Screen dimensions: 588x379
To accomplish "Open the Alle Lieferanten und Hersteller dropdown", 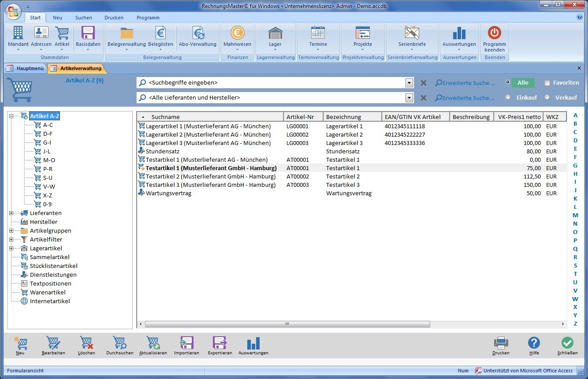I will click(409, 98).
